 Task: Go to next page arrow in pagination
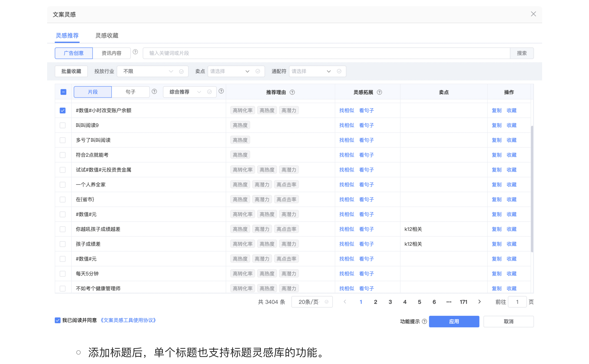pos(479,302)
